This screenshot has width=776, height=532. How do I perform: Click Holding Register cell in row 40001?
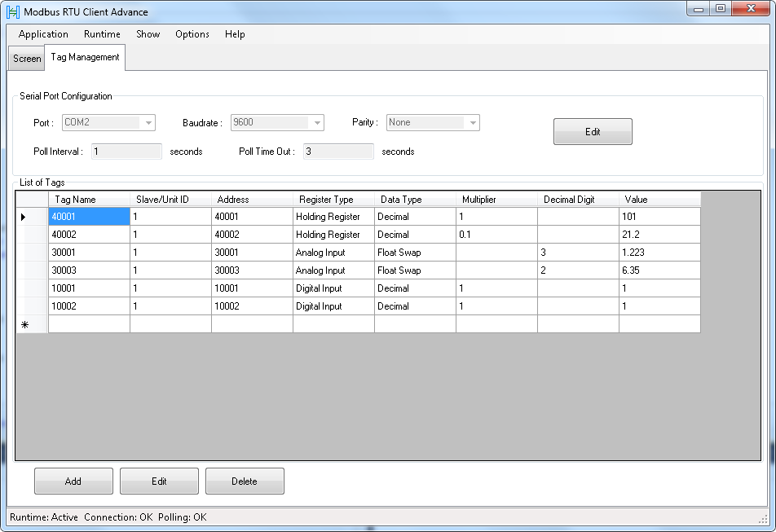[333, 217]
